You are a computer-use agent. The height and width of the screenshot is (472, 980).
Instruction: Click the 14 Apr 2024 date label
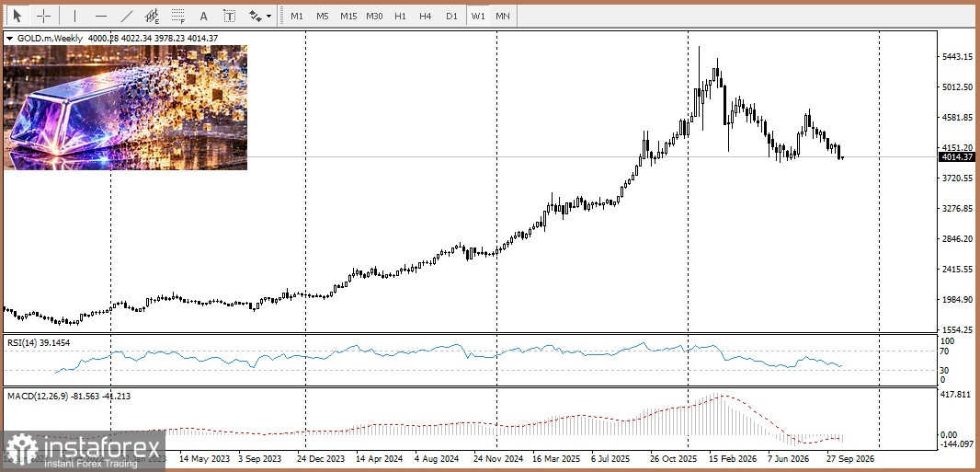tap(381, 458)
